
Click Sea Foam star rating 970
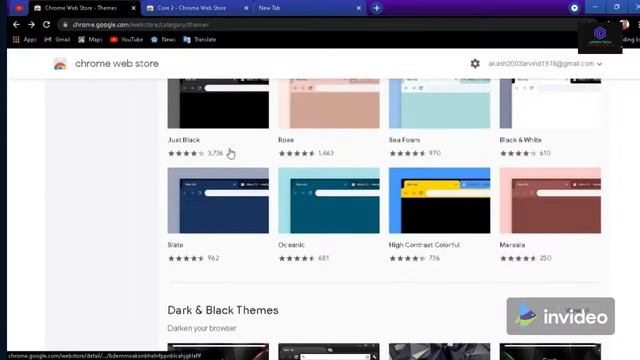click(415, 153)
